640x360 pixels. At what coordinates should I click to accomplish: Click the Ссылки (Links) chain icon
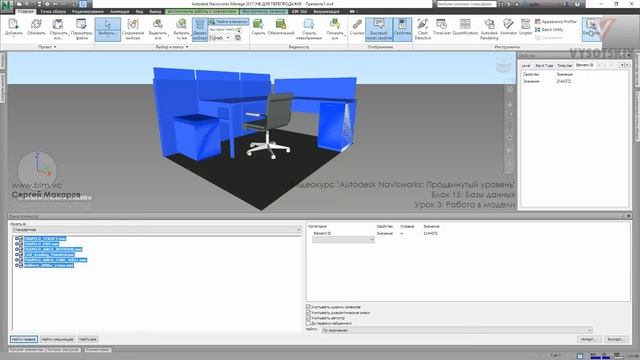click(x=357, y=24)
